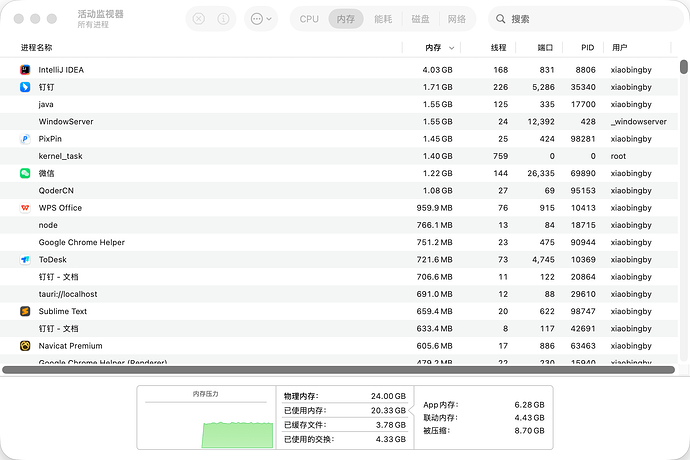This screenshot has width=690, height=460.
Task: Click the 已缓存文件 3.78 GB value
Action: [391, 425]
